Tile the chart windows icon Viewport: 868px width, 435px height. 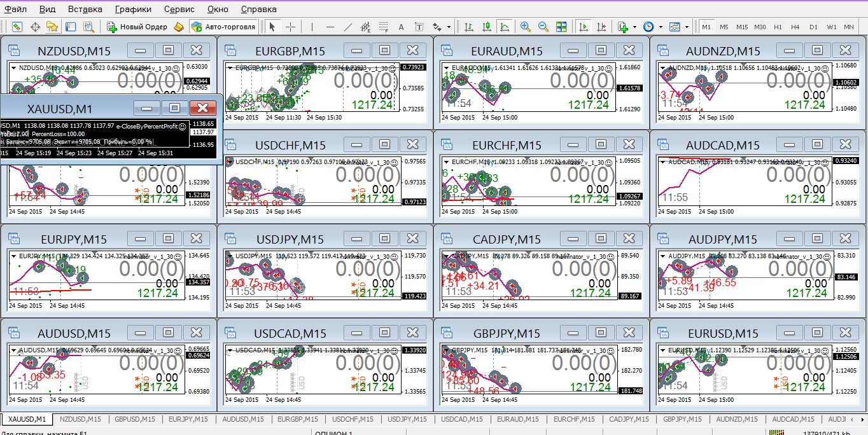click(561, 27)
